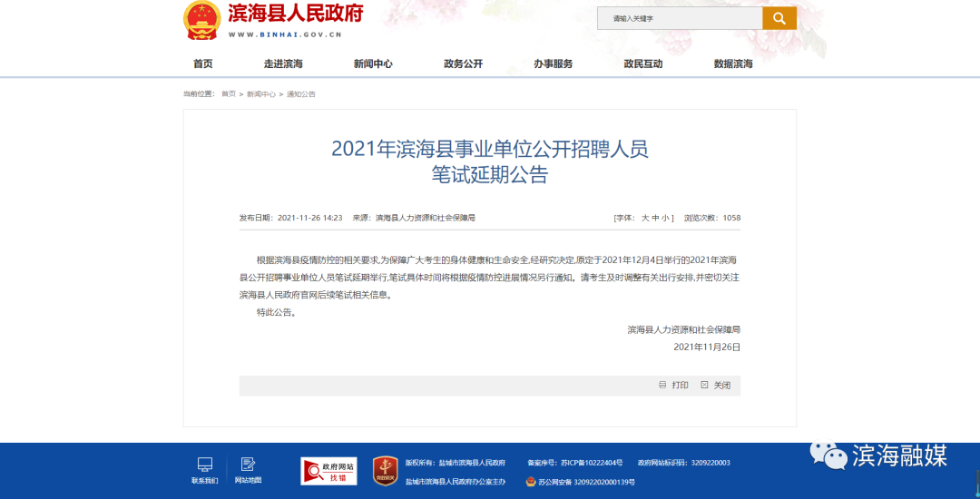Image resolution: width=980 pixels, height=499 pixels.
Task: Click source text 滨海县人力资源和社会保障局 in meta line
Action: coord(426,218)
